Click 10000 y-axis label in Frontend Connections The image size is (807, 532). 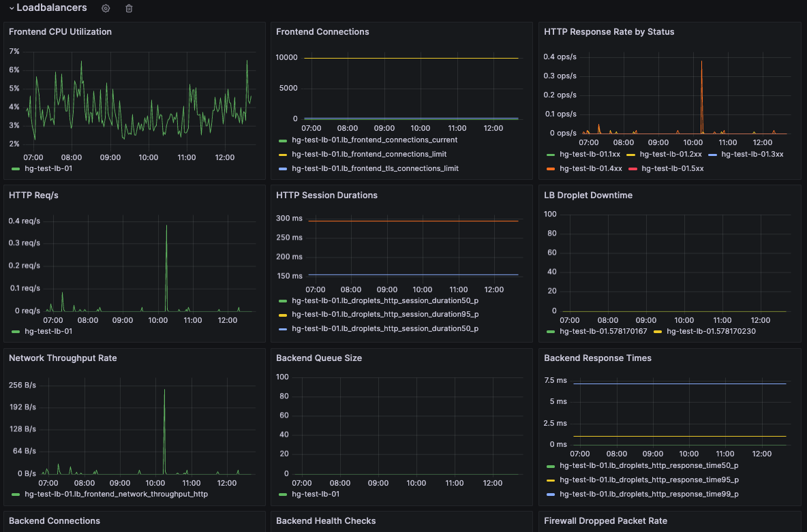pyautogui.click(x=287, y=58)
